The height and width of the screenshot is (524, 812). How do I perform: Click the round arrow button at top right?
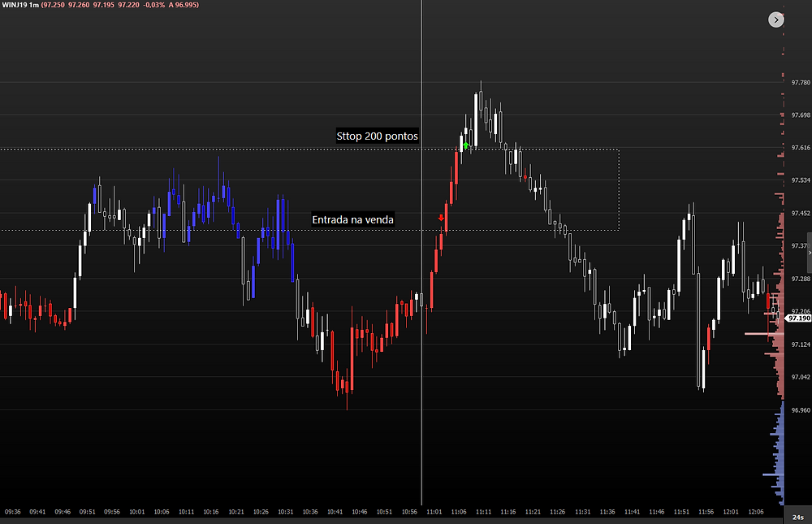[775, 19]
